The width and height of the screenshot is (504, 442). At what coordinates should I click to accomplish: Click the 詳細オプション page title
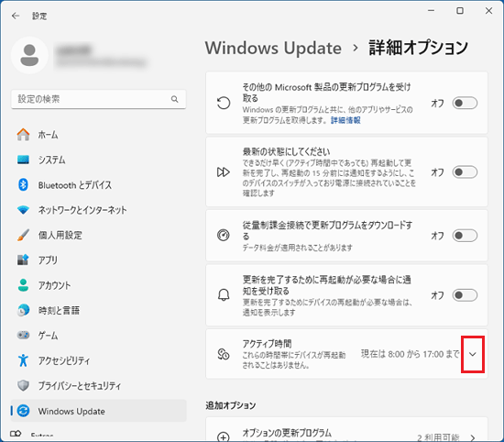click(x=418, y=48)
